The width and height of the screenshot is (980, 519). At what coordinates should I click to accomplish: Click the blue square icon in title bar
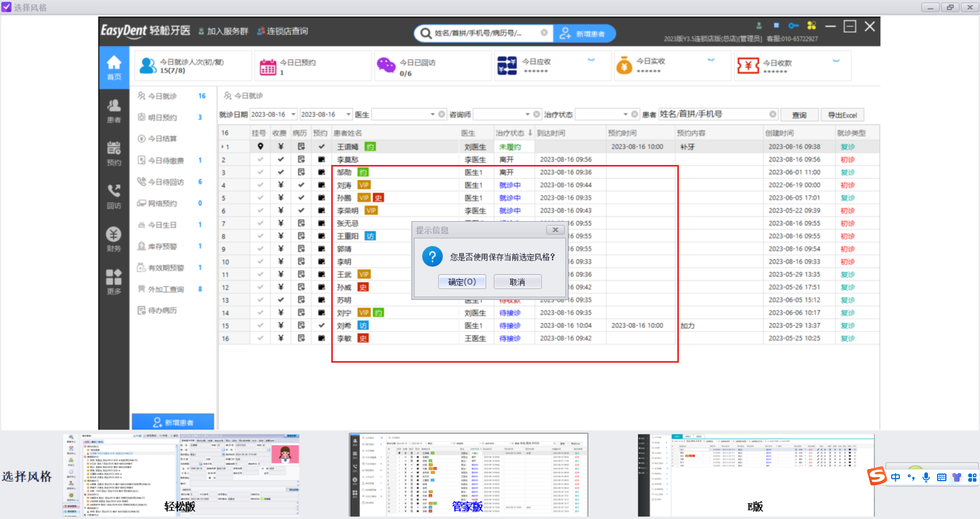(x=776, y=25)
